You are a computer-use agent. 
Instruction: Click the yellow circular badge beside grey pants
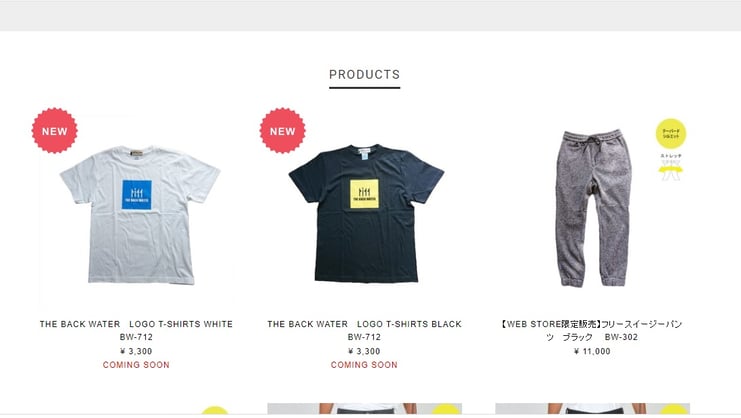click(x=671, y=133)
